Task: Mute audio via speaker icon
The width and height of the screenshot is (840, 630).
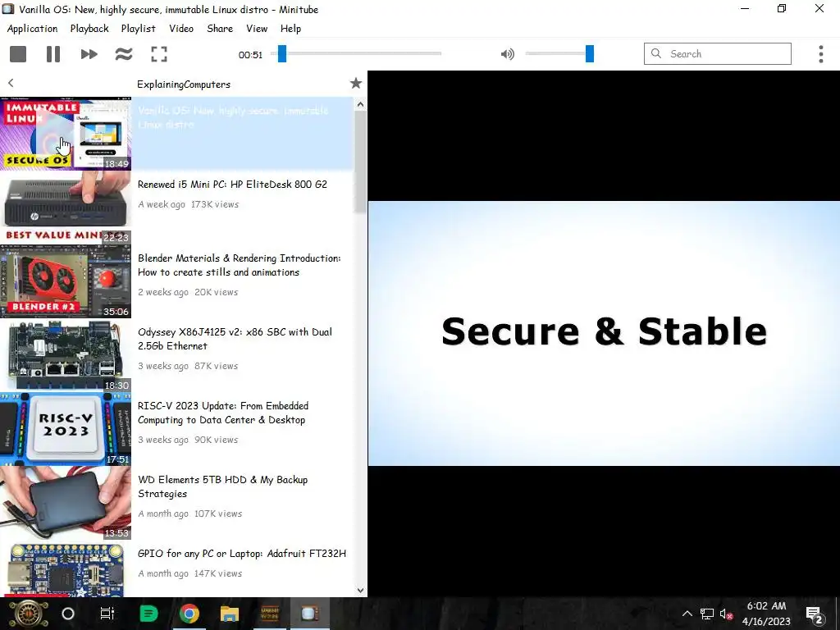Action: (x=507, y=54)
